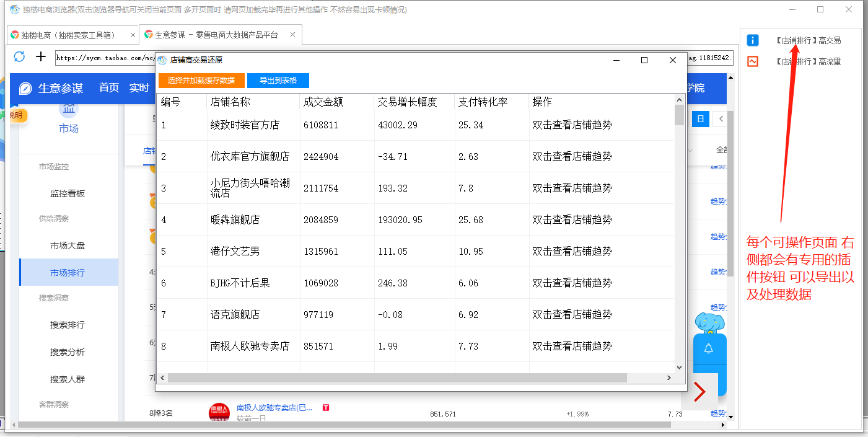Screen dimensions: 868x437
Task: Click the URL address input field
Action: [104, 58]
